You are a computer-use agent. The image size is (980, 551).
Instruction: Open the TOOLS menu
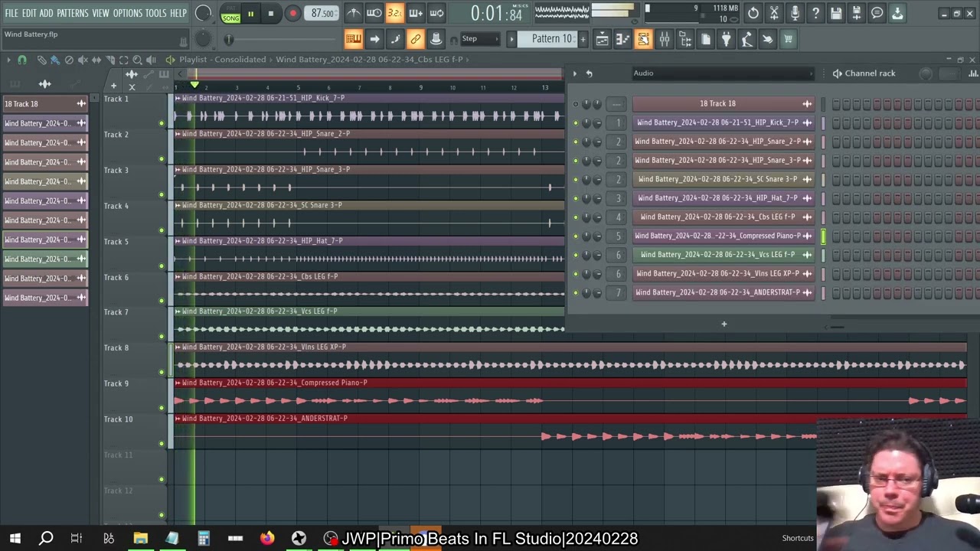pyautogui.click(x=156, y=13)
